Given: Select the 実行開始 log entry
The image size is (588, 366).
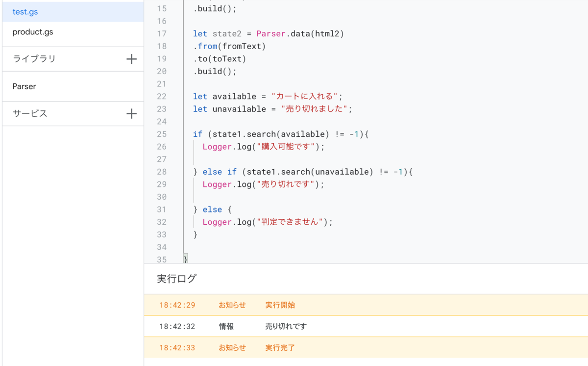Looking at the screenshot, I should (280, 305).
